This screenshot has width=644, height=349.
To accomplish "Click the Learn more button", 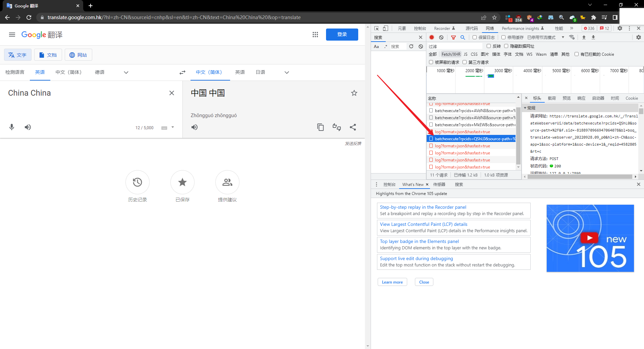I will tap(392, 282).
